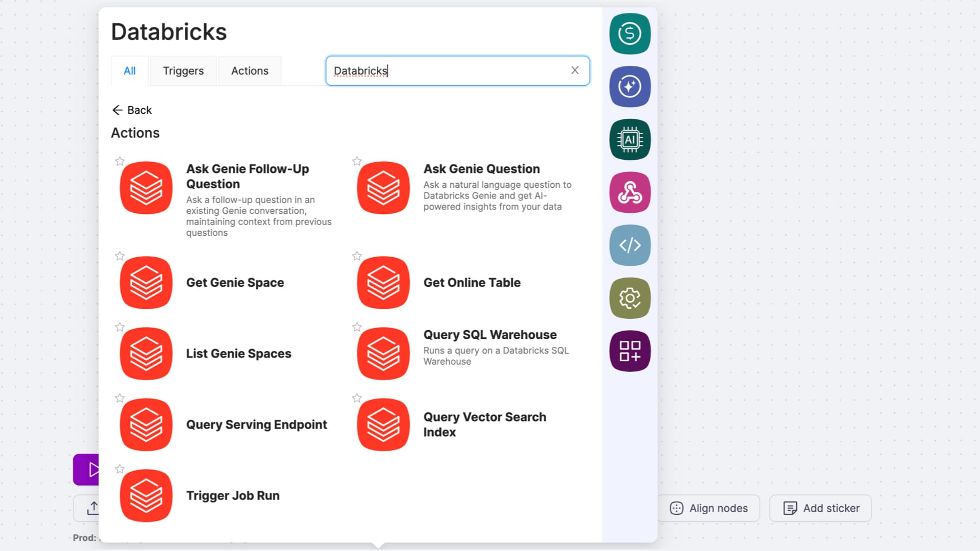Click inside the Databricks search field

point(459,71)
